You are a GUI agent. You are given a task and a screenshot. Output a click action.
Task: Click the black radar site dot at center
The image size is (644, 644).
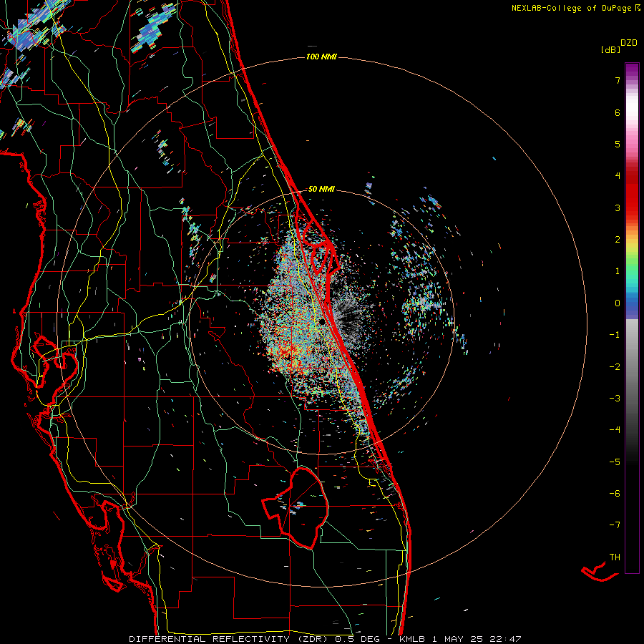[x=322, y=321]
